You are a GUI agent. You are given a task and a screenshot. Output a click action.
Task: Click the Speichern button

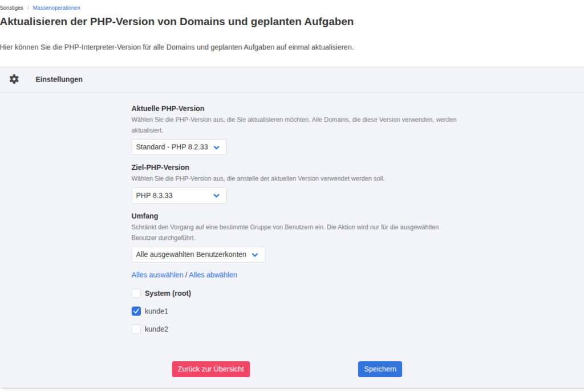click(x=380, y=369)
